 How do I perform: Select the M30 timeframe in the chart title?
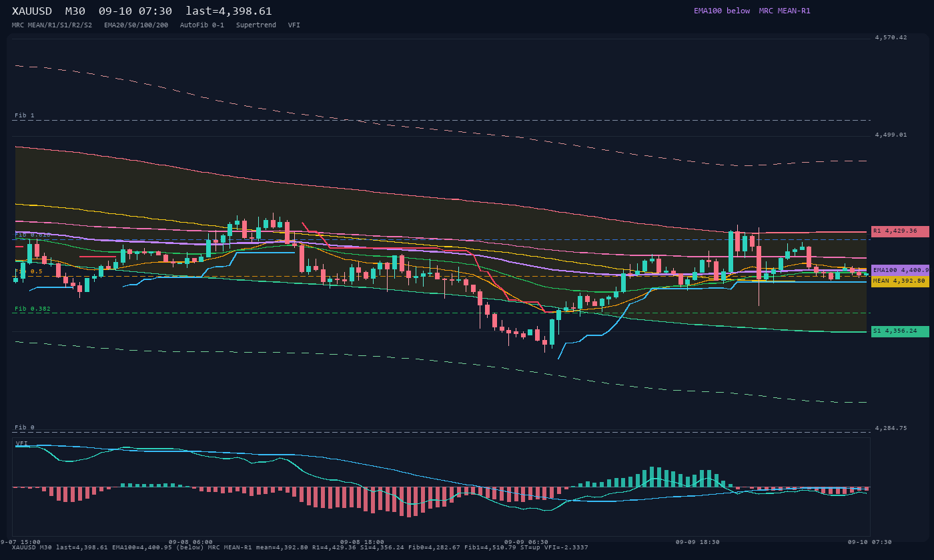coord(75,11)
